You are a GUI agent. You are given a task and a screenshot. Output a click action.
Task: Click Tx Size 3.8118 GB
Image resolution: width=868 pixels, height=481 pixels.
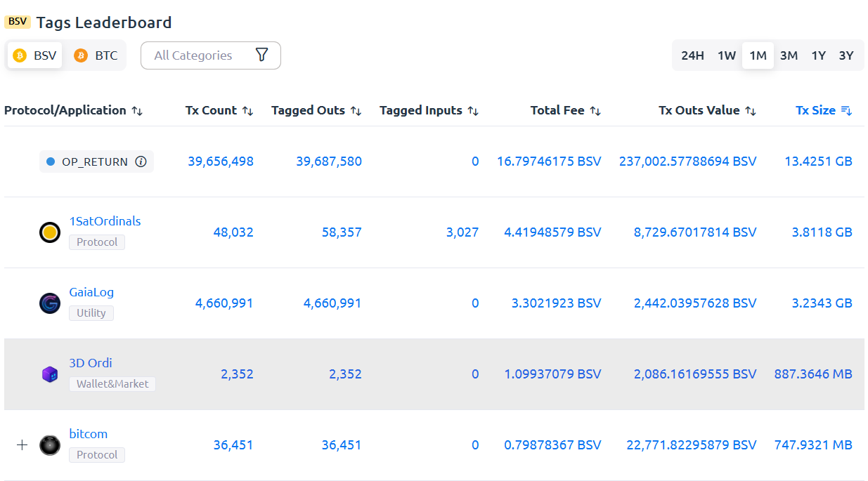(822, 232)
